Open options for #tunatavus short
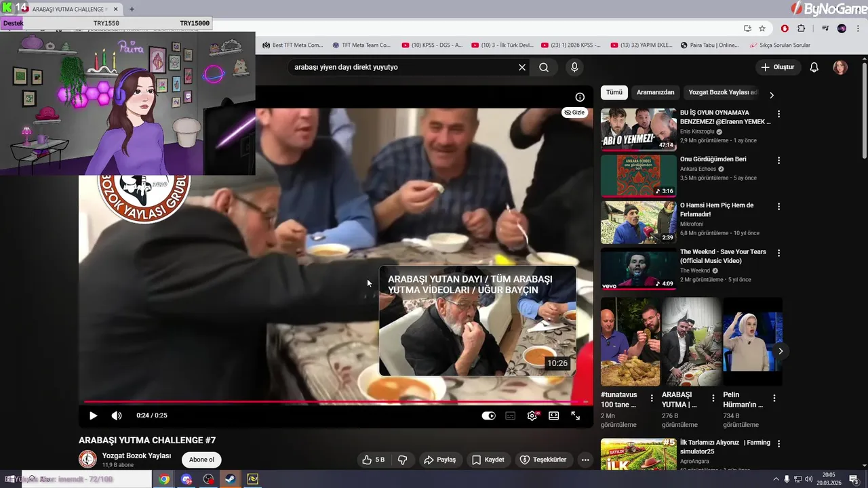 (652, 398)
